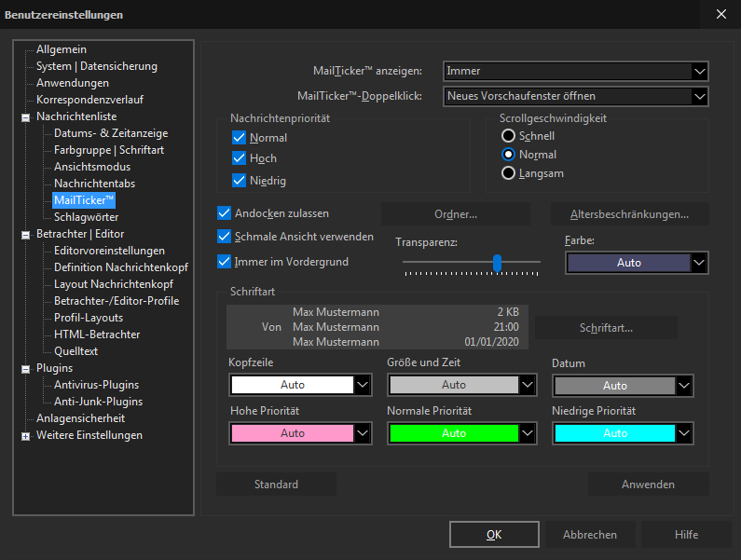Image resolution: width=741 pixels, height=560 pixels.
Task: Select the MailTicker tree entry
Action: tap(84, 200)
